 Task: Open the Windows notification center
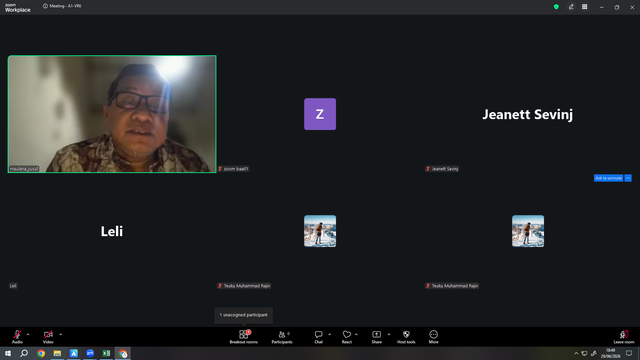(x=629, y=353)
